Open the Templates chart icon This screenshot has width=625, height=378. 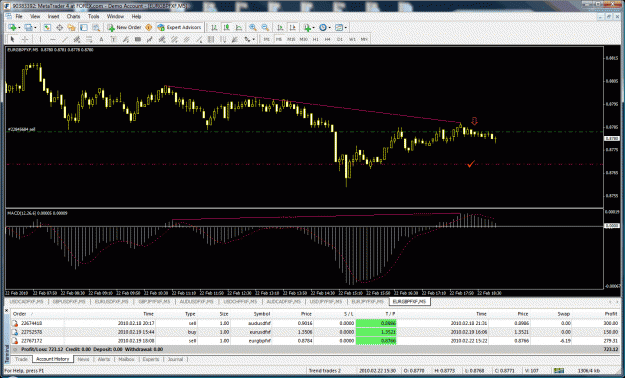click(x=339, y=28)
